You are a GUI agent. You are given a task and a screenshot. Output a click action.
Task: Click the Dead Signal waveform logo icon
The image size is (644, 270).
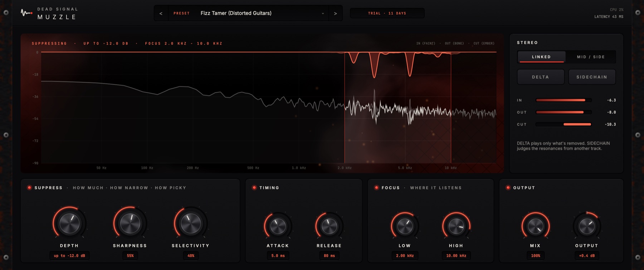tap(26, 13)
